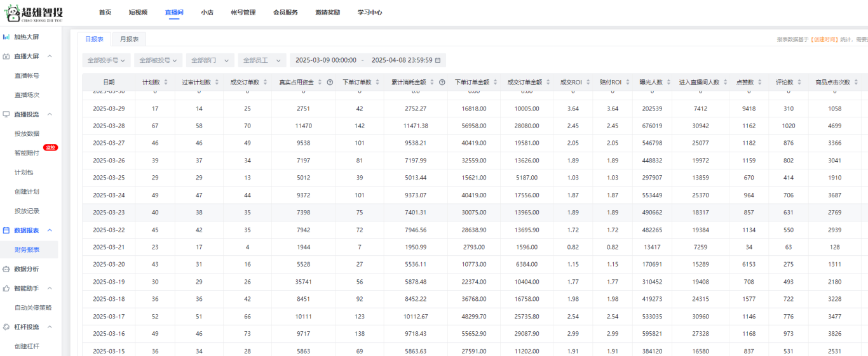The image size is (868, 356).
Task: Click the 数据报表 report icon
Action: point(6,230)
